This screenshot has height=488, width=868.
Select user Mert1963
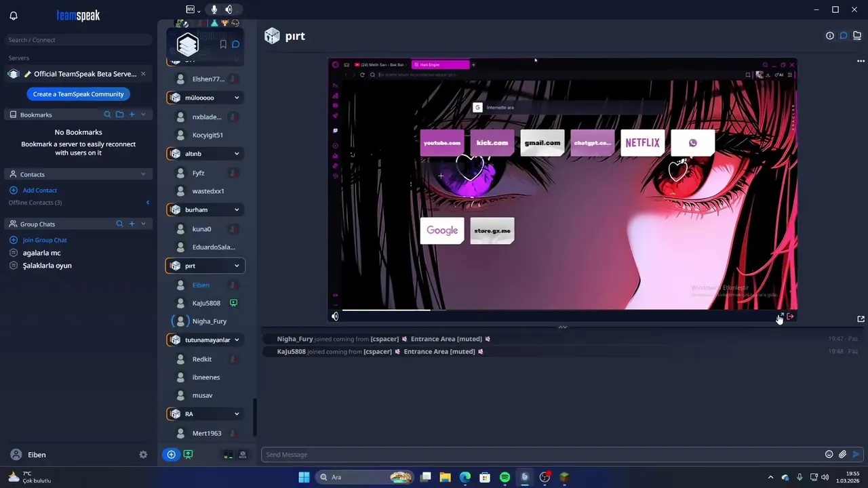pyautogui.click(x=207, y=433)
